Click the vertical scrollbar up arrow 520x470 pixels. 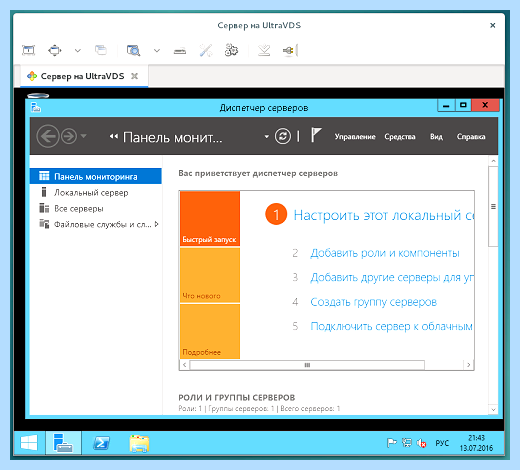point(493,161)
